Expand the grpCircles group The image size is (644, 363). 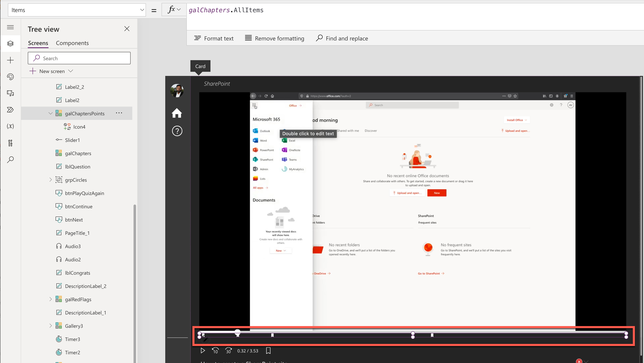tap(51, 180)
